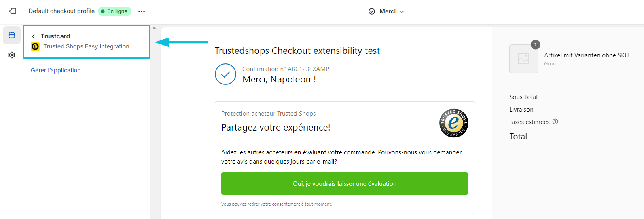644x219 pixels.
Task: Click the En ligne status badge
Action: (x=114, y=11)
